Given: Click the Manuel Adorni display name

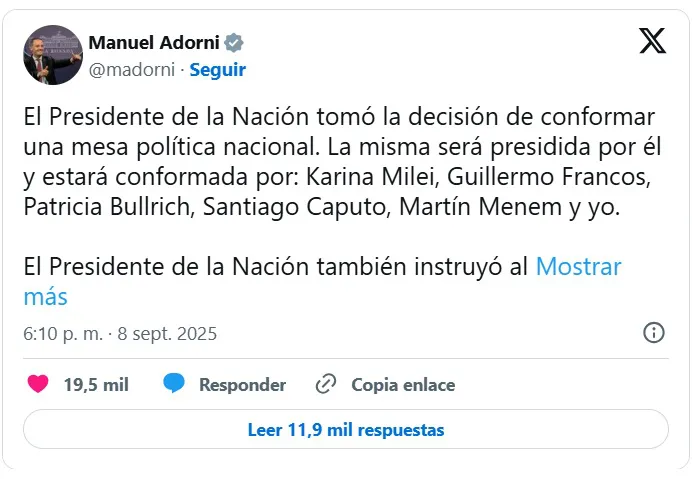Looking at the screenshot, I should click(x=154, y=43).
